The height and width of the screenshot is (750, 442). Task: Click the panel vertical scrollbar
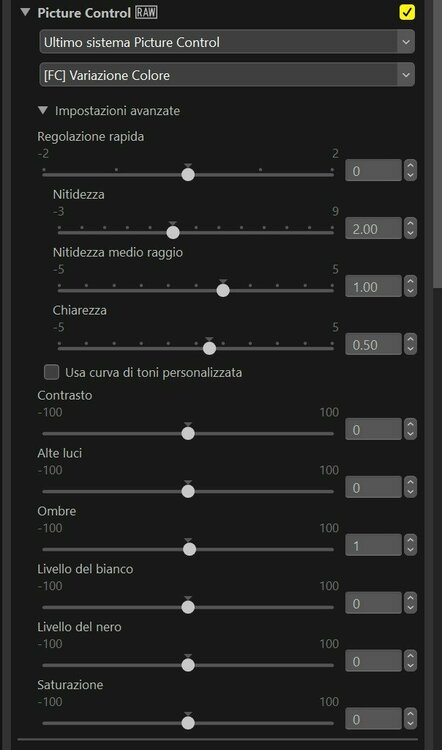click(x=437, y=143)
